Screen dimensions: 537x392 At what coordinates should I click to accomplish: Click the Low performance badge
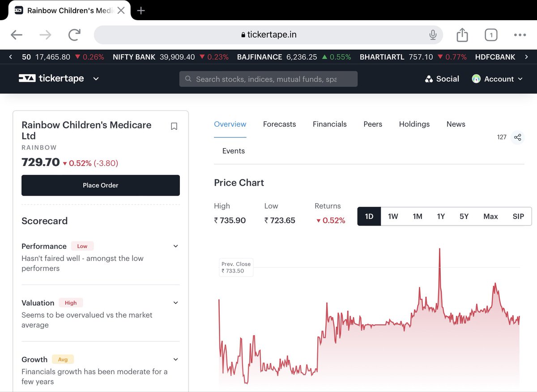(82, 246)
